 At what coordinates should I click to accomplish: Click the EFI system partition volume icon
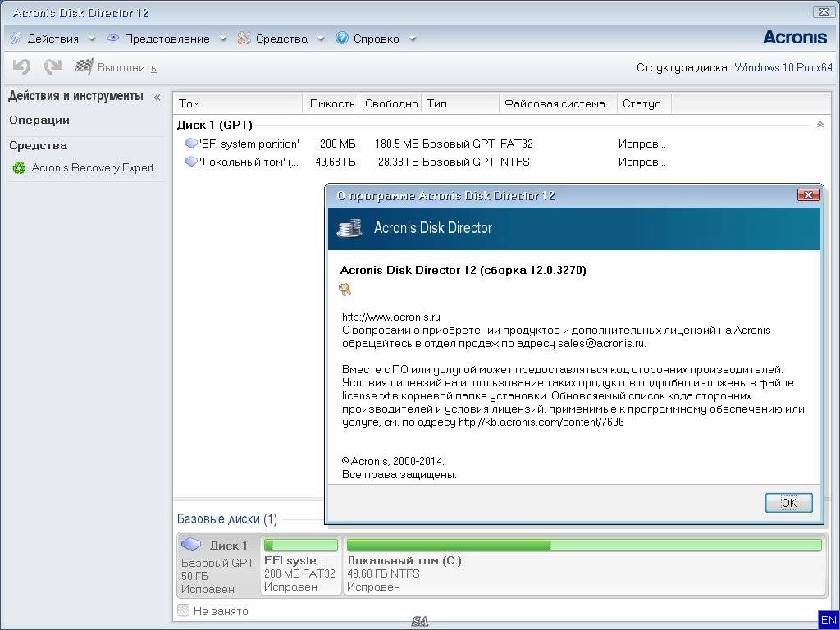click(x=190, y=144)
